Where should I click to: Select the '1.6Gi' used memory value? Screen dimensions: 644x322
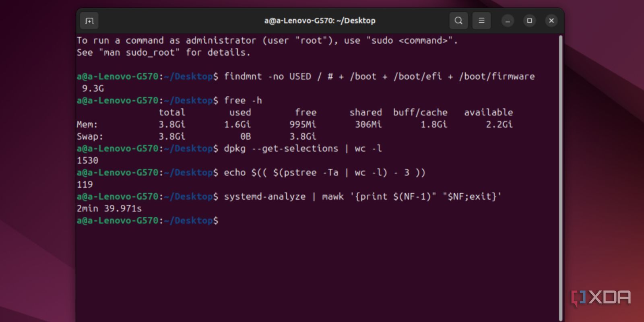pos(237,125)
